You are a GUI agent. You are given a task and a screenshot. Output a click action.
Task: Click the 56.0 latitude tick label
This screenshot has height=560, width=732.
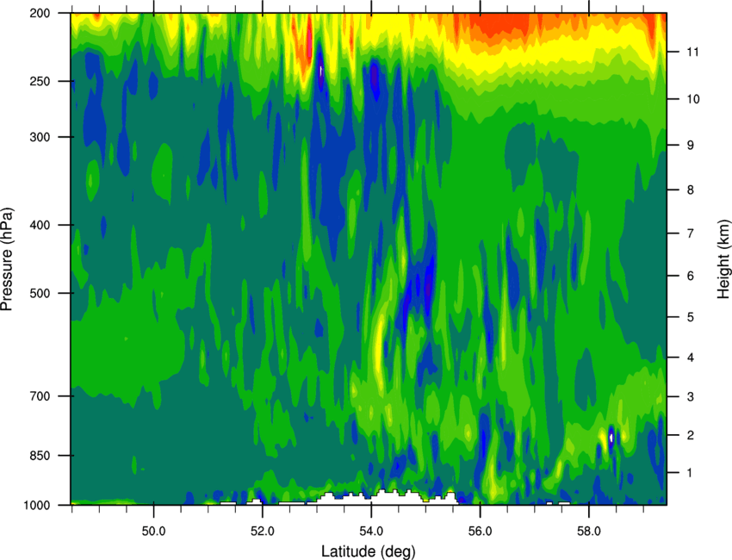tap(480, 532)
